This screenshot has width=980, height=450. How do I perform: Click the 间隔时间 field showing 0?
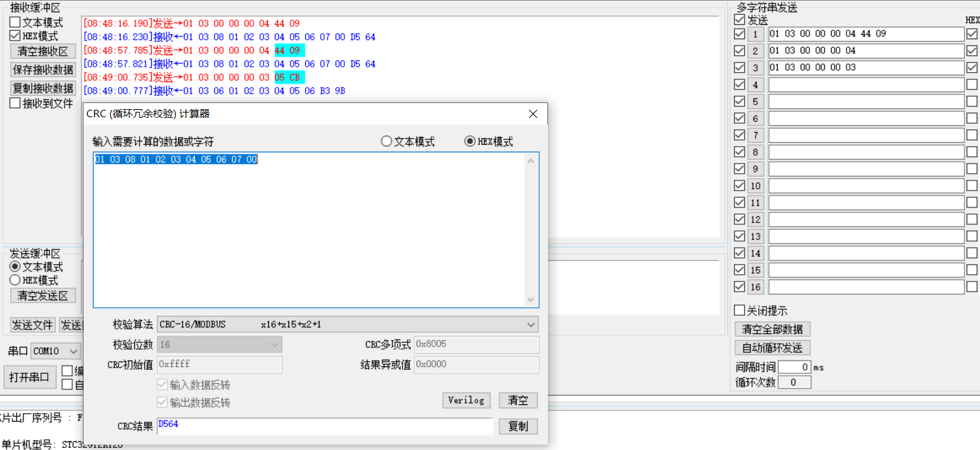[x=794, y=367]
